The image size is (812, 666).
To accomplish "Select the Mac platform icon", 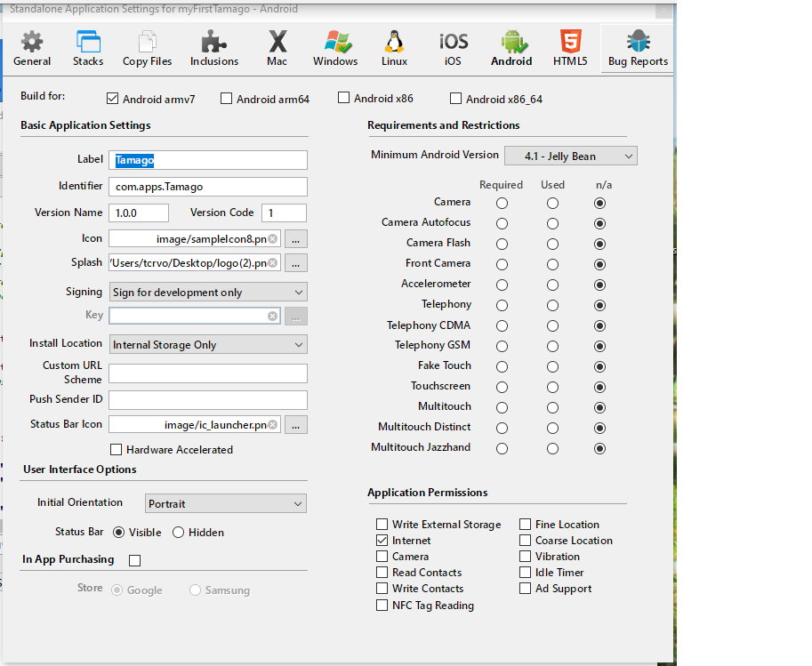I will (277, 48).
